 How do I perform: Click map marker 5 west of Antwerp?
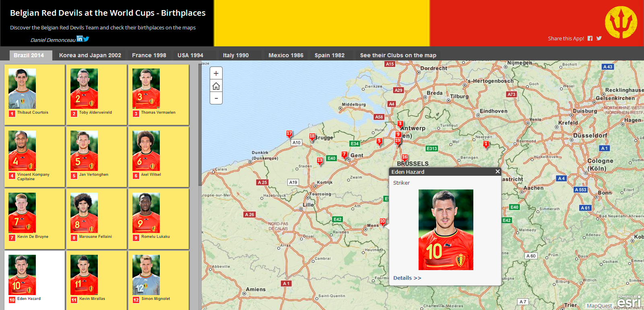click(379, 141)
